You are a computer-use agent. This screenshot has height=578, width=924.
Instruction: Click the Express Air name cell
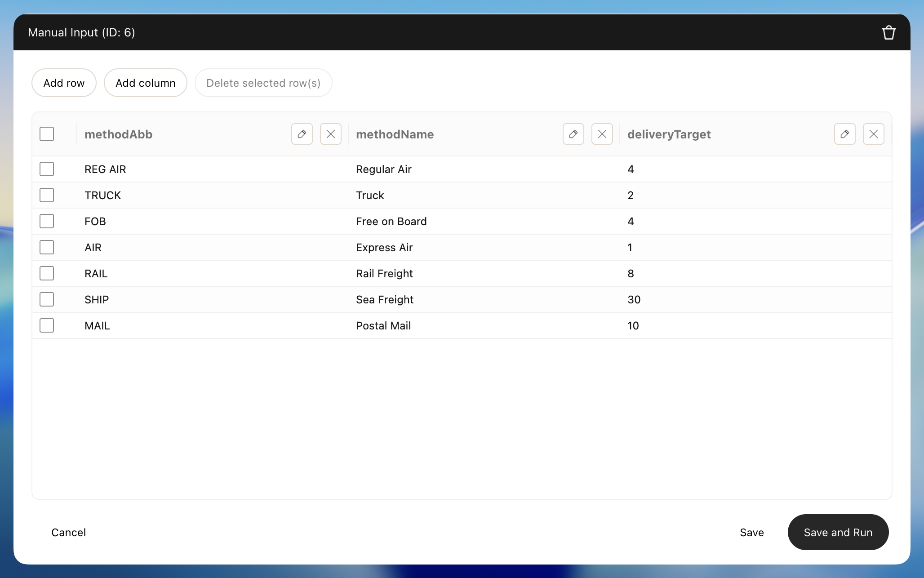click(384, 248)
